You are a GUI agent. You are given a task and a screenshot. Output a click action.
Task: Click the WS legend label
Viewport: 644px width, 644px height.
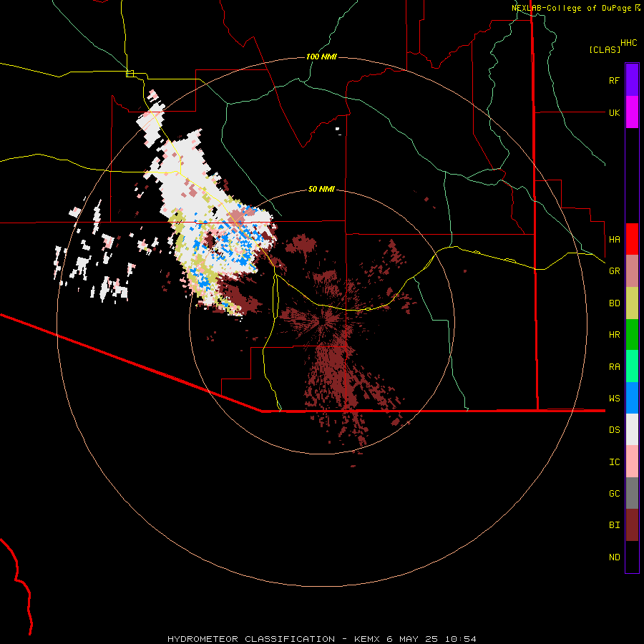coord(614,398)
